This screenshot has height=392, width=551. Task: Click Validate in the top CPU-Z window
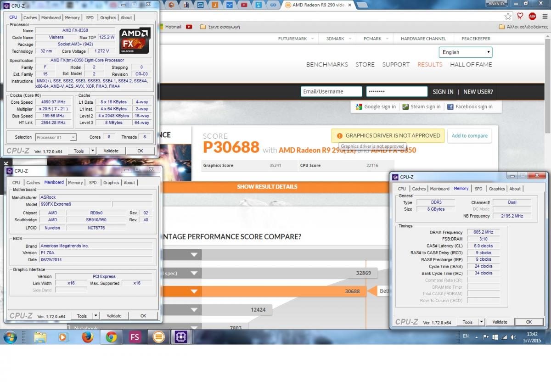coord(111,151)
